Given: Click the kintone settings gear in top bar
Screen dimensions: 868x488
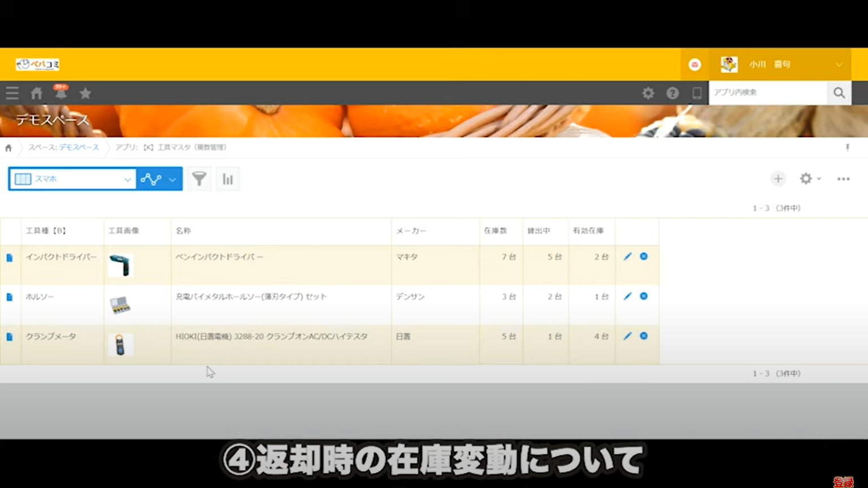Looking at the screenshot, I should 648,93.
